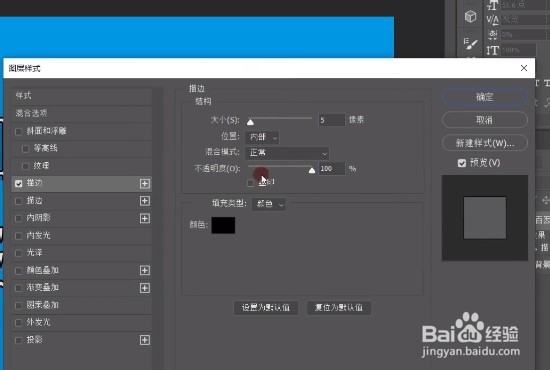
Task: Add another 渐变叠加 effect with plus icon
Action: [145, 288]
